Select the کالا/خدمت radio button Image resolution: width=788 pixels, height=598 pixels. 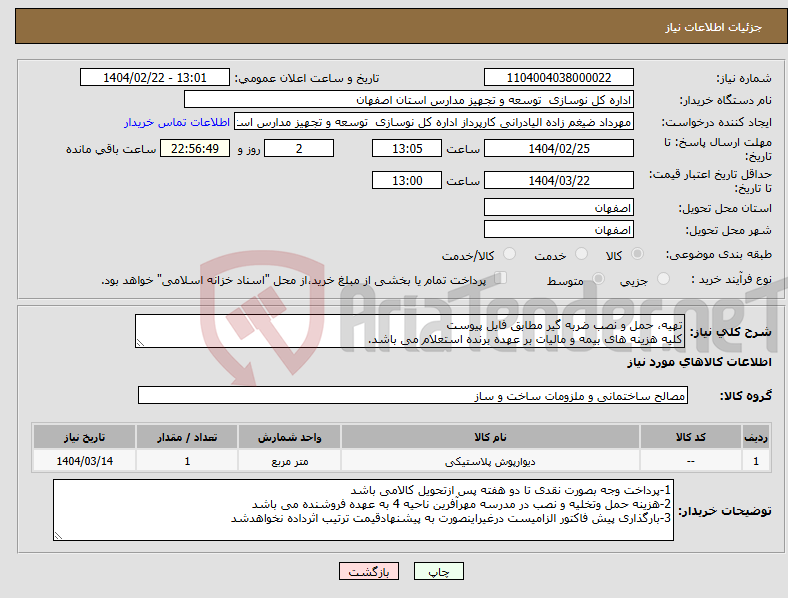click(x=510, y=254)
